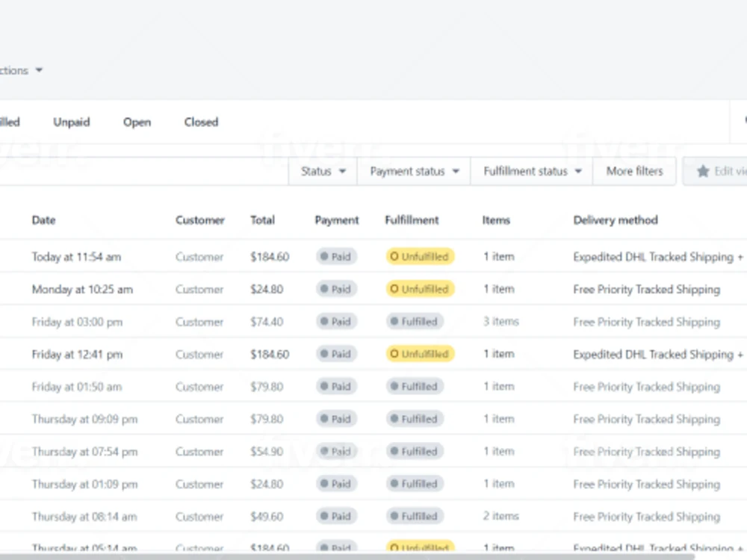Open the Payment status filter dropdown
Viewport: 747px width, 560px height.
point(414,172)
